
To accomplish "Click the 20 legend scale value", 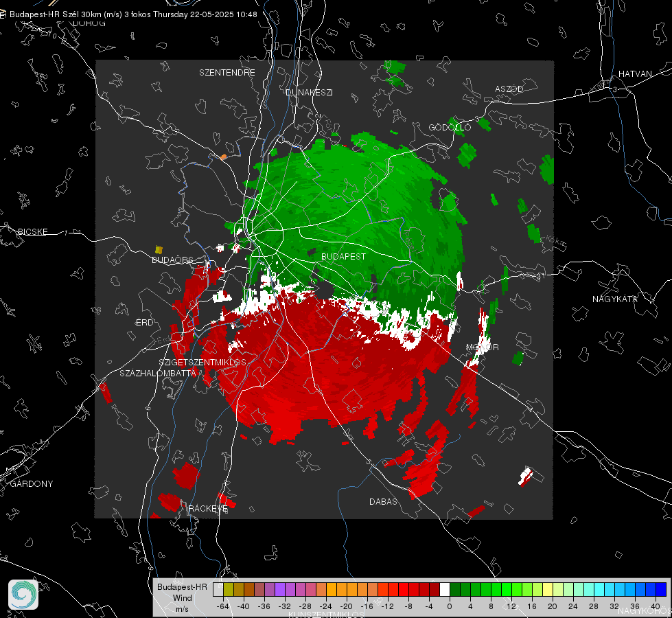I will tap(552, 606).
